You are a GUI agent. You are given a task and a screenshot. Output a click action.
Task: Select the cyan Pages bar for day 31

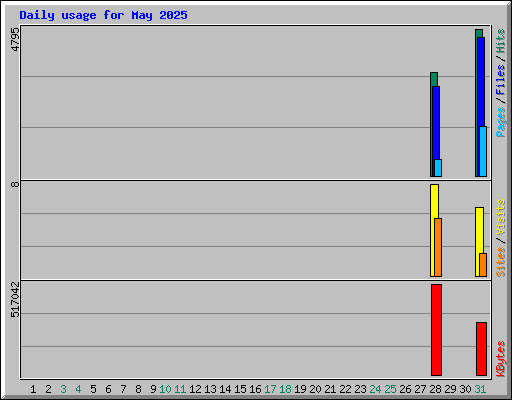[483, 151]
